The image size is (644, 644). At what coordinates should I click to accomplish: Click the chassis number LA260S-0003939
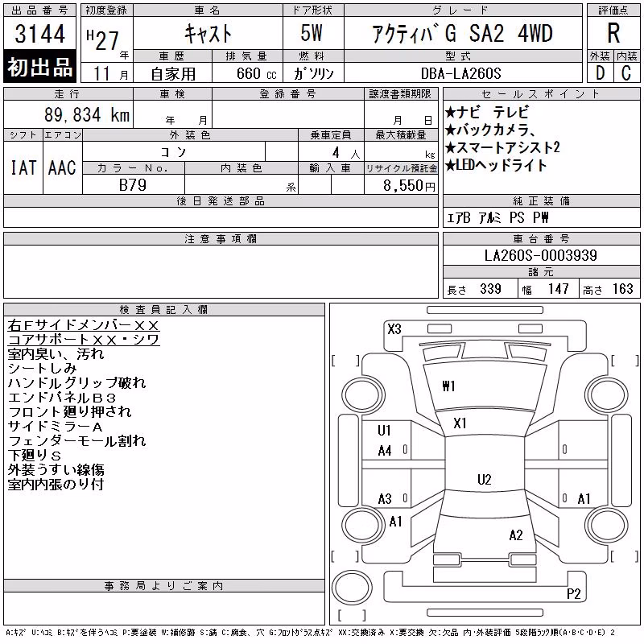coord(540,255)
